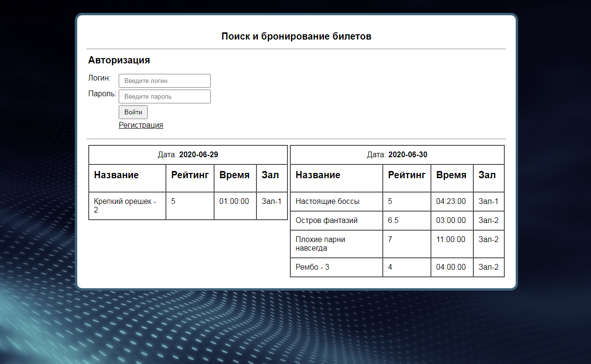Click time 04:23:00 cell
The height and width of the screenshot is (364, 591).
click(x=452, y=202)
